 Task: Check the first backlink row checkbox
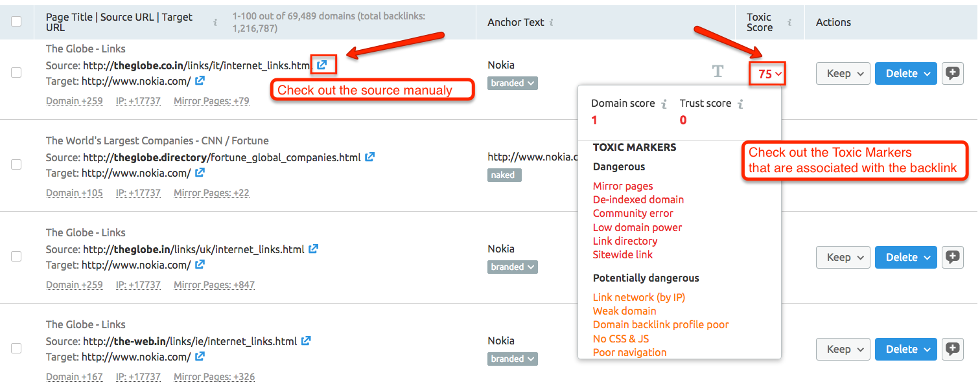click(x=16, y=73)
